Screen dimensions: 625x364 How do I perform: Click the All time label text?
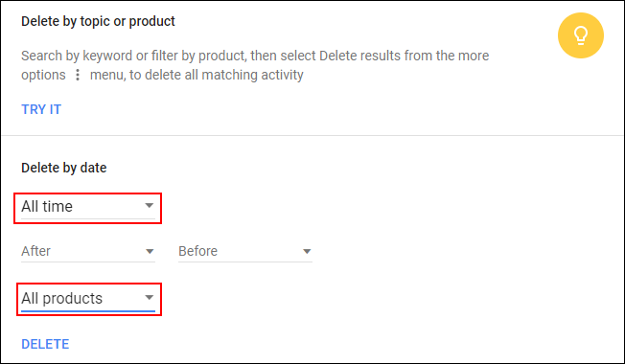47,206
